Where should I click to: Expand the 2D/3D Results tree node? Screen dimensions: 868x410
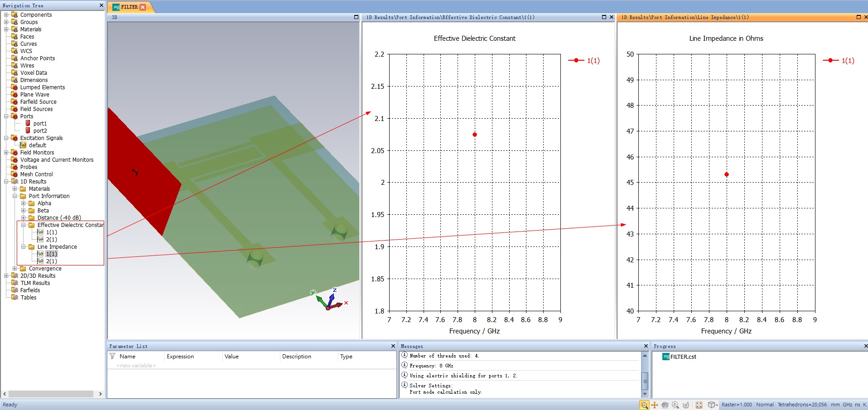[6, 276]
